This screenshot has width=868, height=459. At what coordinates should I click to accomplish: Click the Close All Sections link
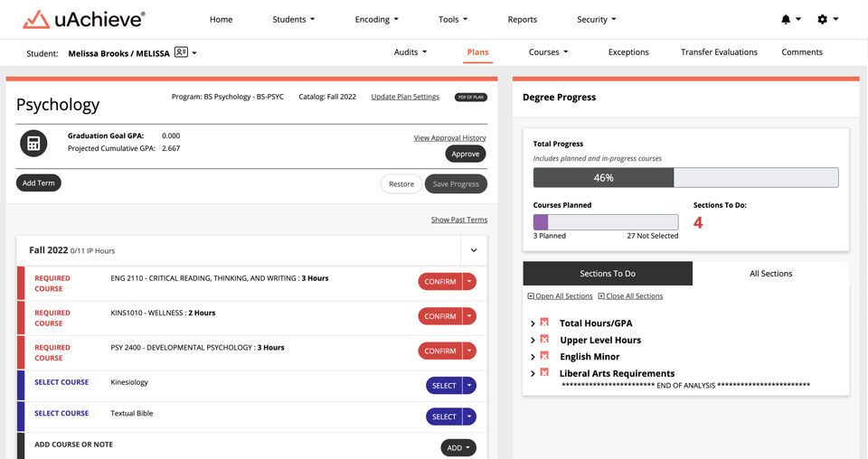[x=634, y=295]
